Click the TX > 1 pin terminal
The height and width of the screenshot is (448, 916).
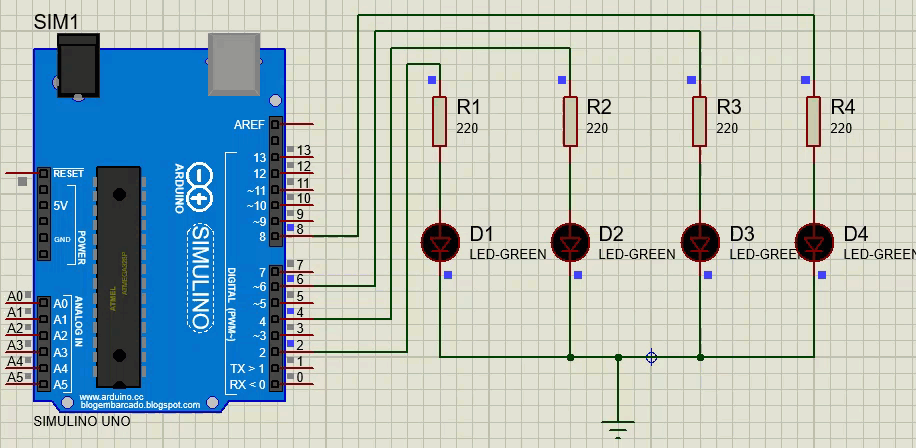(x=276, y=369)
